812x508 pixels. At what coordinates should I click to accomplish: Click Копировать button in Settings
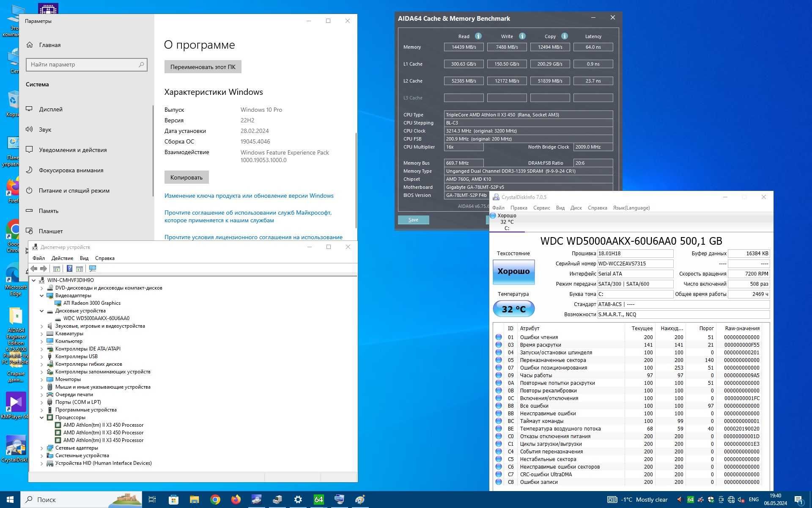click(187, 177)
